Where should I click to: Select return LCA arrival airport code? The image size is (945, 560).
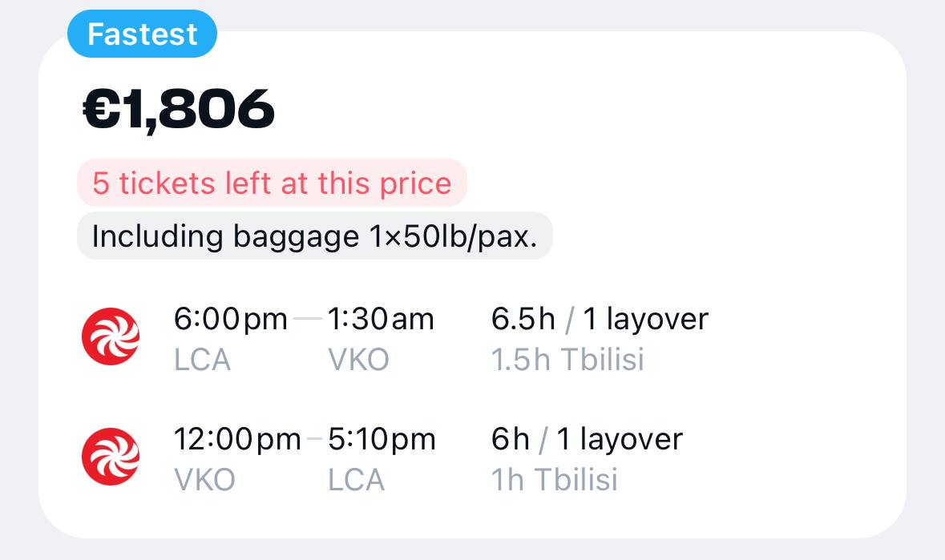coord(357,480)
